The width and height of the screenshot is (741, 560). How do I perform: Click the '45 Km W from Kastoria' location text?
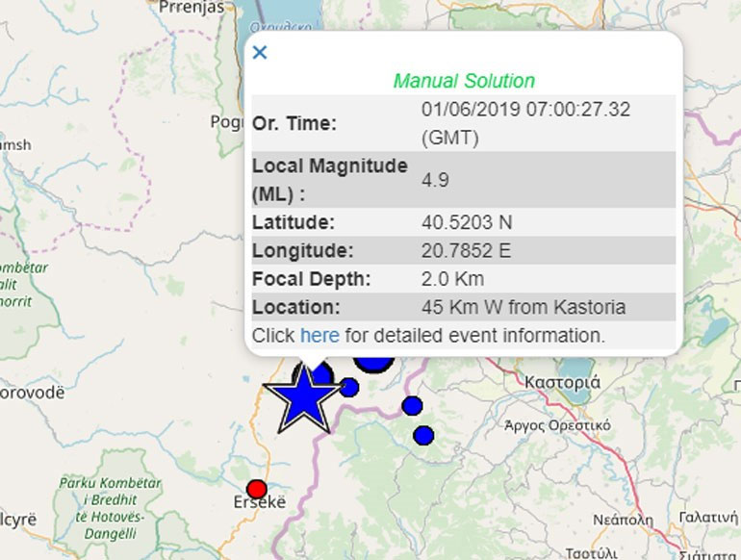[524, 308]
